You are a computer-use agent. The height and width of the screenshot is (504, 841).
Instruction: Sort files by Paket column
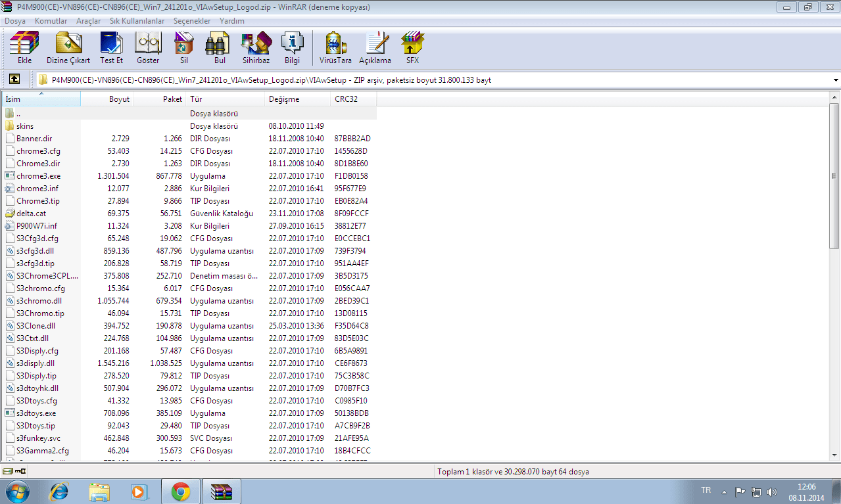pyautogui.click(x=160, y=99)
